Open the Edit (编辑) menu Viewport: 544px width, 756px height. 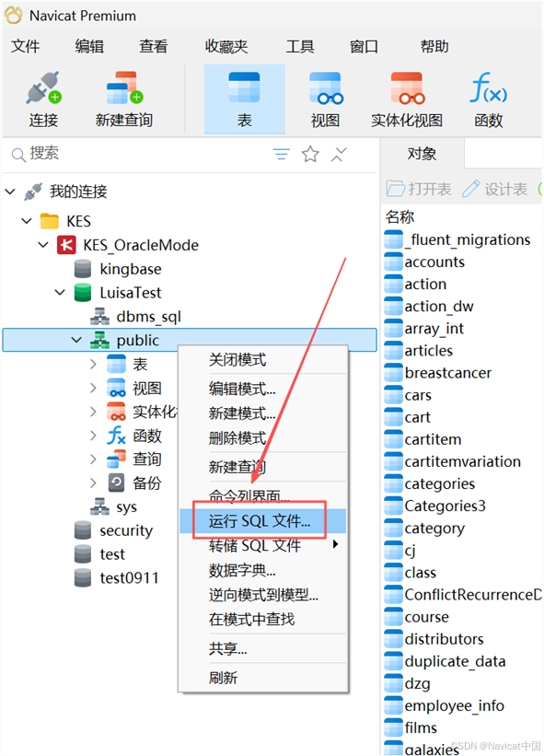(x=89, y=46)
